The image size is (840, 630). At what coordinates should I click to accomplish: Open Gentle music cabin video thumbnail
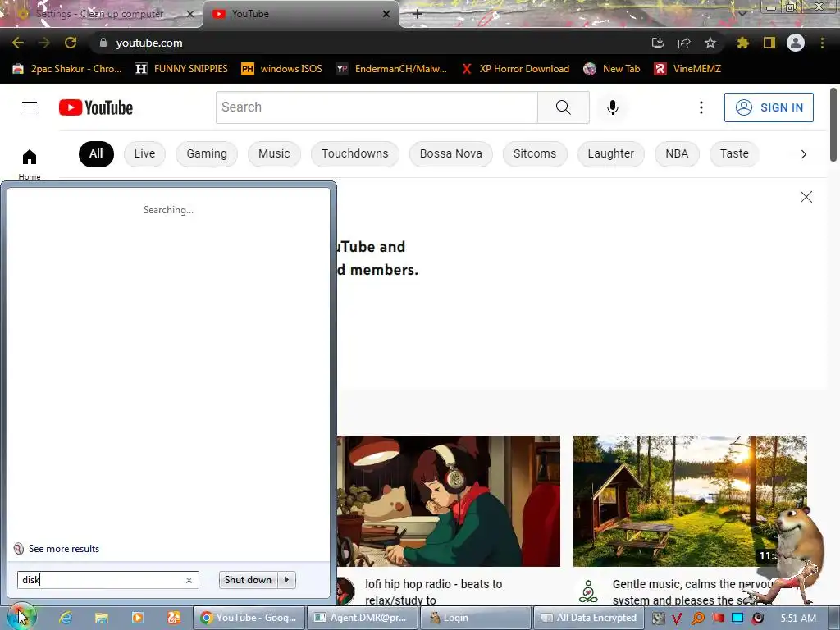point(690,501)
